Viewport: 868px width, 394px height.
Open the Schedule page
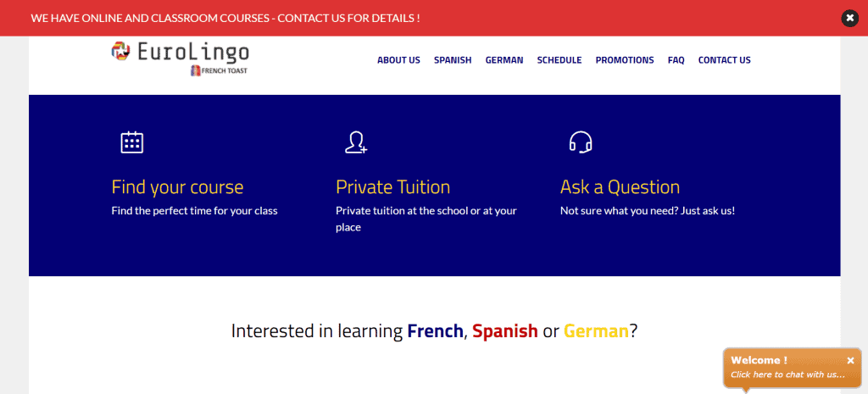(559, 60)
